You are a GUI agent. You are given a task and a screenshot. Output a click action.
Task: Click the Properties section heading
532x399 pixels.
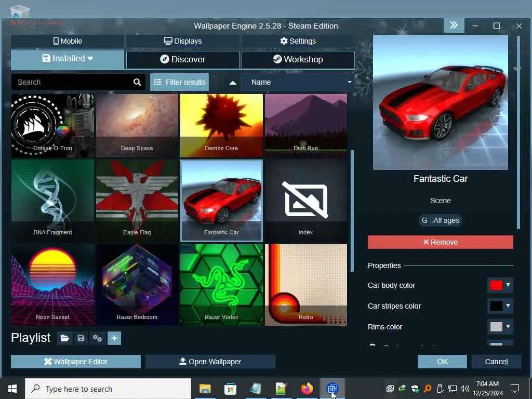[x=384, y=265]
